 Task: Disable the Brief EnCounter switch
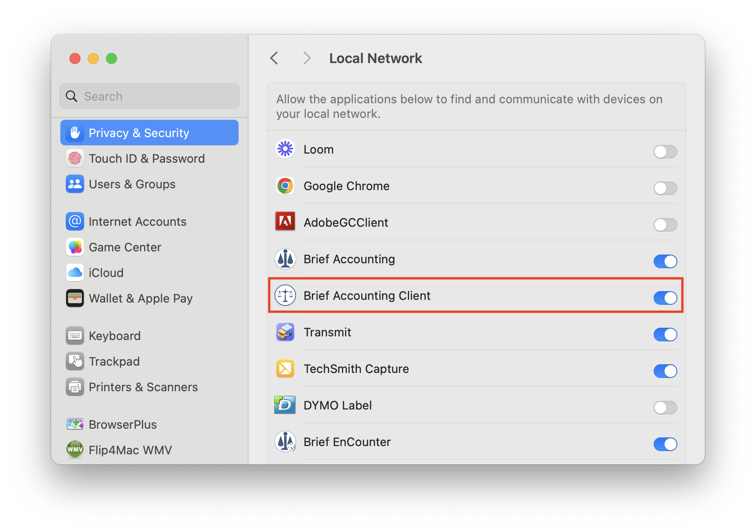(x=665, y=444)
